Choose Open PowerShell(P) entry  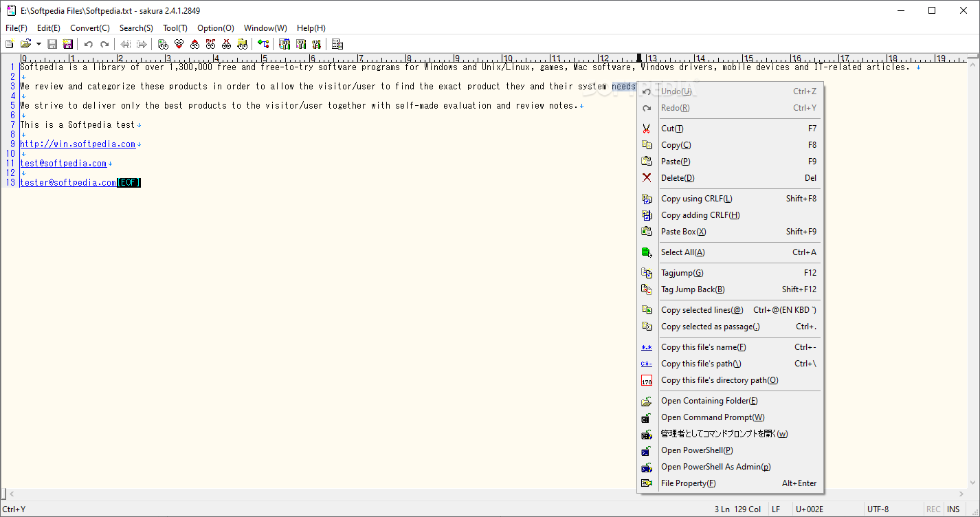point(730,450)
